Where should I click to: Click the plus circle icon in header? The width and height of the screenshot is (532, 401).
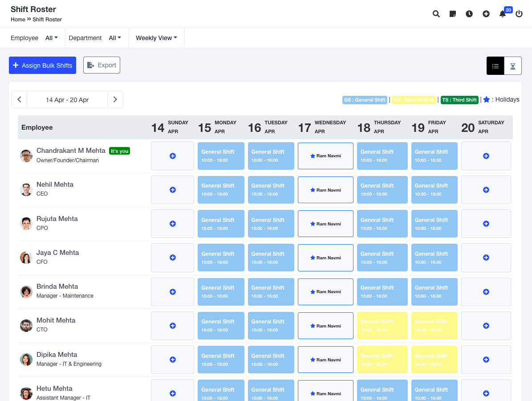pyautogui.click(x=486, y=14)
